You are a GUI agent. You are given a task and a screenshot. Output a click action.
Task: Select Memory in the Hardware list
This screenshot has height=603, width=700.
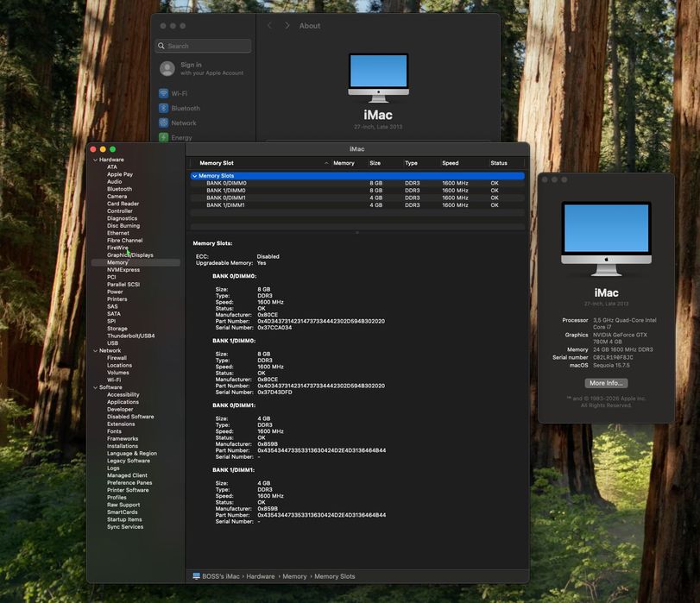(x=136, y=262)
